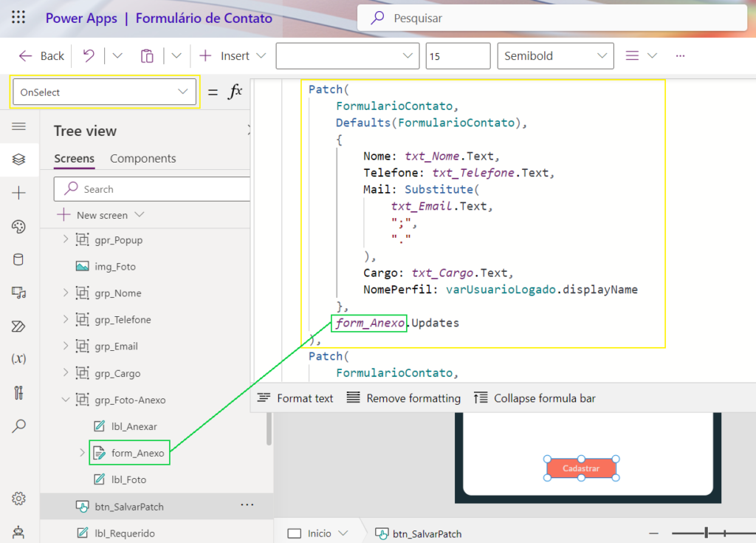The image size is (756, 543).
Task: Open the Theme palette icon in sidebar
Action: click(x=18, y=226)
